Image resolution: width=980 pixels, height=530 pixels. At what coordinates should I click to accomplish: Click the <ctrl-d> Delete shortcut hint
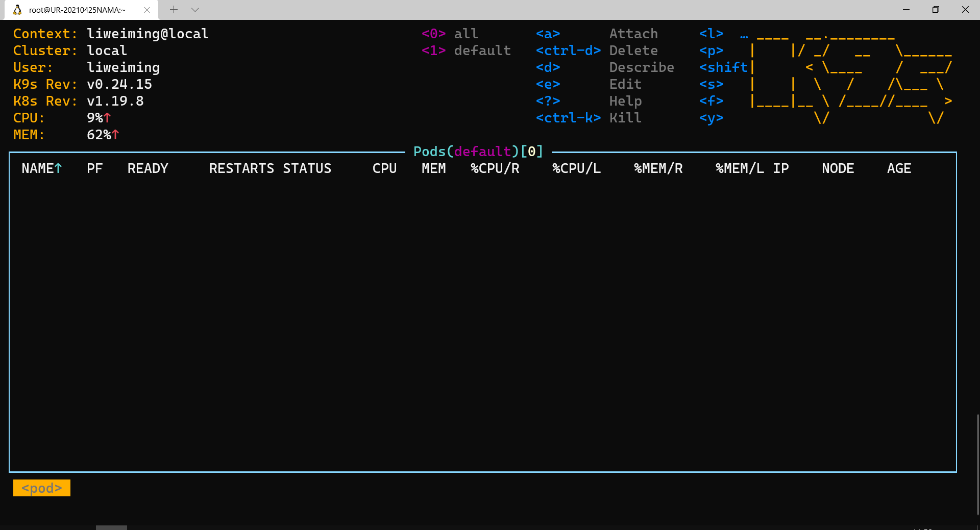(x=597, y=51)
